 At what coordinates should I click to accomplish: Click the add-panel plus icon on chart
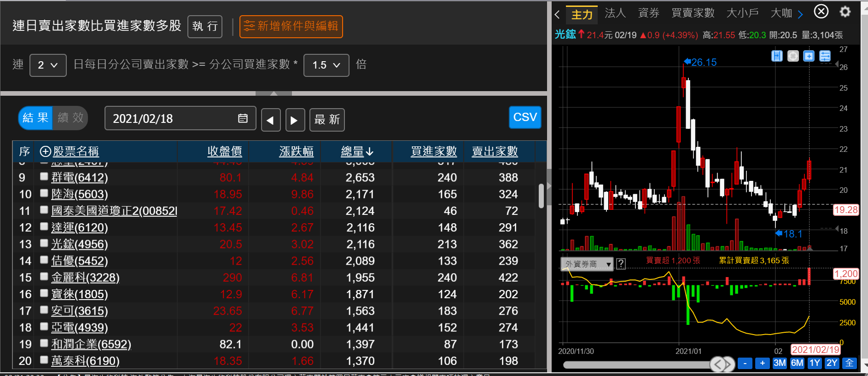[x=809, y=56]
